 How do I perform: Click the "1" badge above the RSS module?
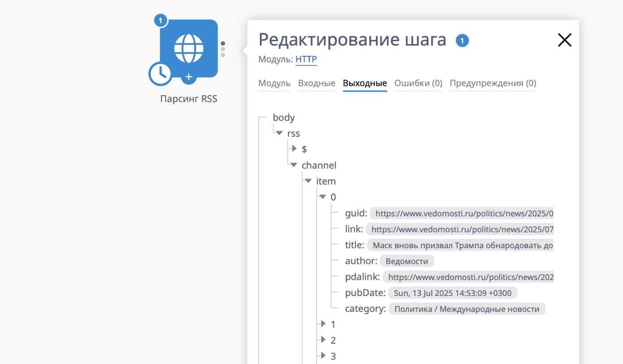coord(160,20)
